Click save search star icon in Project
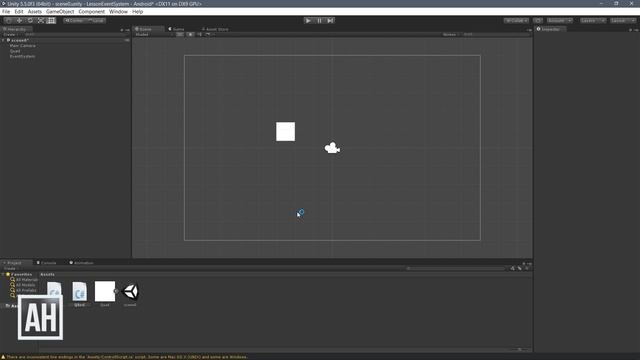This screenshot has height=360, width=640. [x=527, y=269]
